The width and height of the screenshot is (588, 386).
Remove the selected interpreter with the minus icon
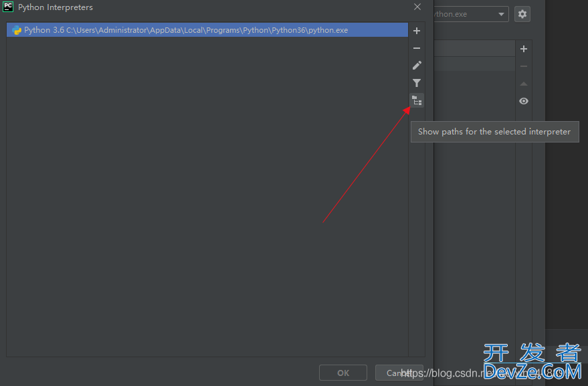417,48
